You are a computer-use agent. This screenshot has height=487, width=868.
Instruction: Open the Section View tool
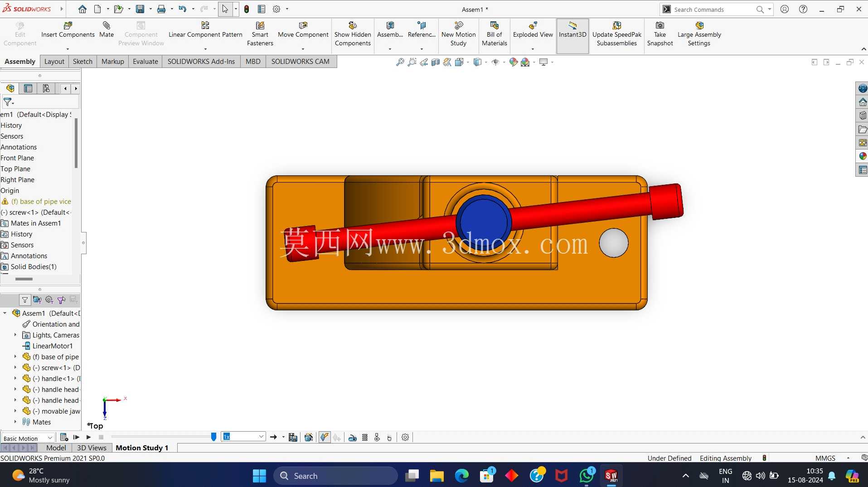(x=435, y=62)
